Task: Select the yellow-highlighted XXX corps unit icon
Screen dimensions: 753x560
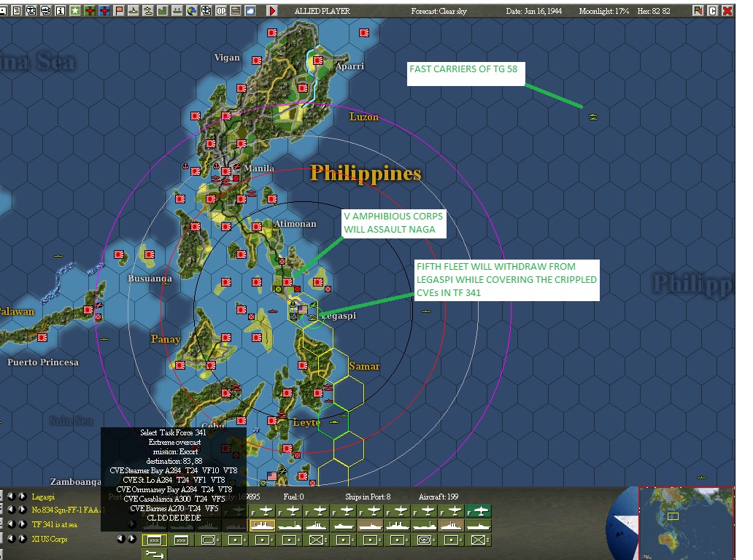Action: click(155, 540)
